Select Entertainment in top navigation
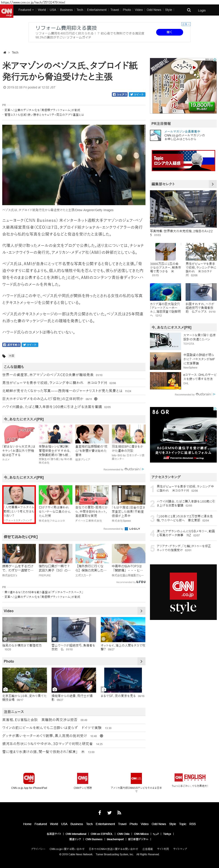 click(x=97, y=10)
